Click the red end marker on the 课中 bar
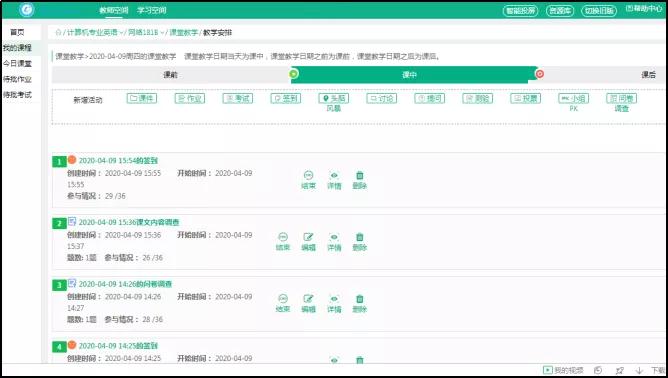 (539, 74)
